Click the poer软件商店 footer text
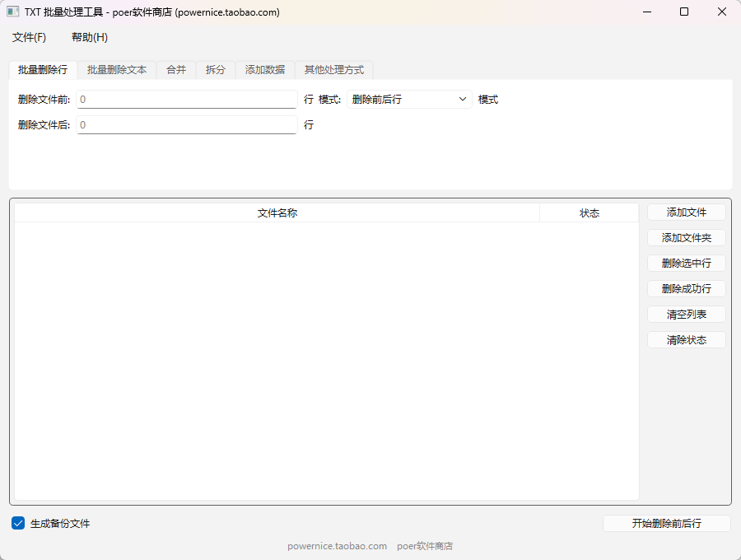This screenshot has width=741, height=560. [x=425, y=546]
